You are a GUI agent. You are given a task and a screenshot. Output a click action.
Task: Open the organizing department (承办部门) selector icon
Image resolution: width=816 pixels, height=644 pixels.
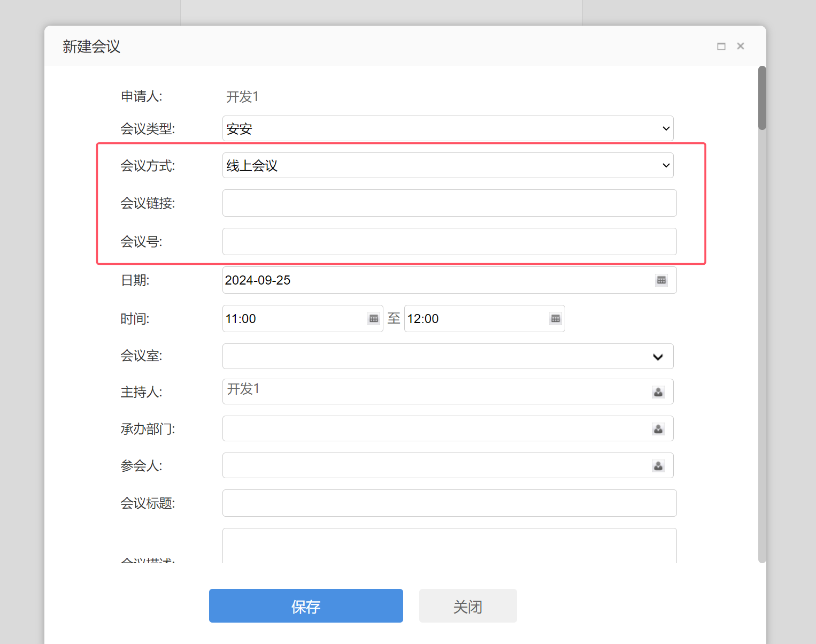(658, 429)
